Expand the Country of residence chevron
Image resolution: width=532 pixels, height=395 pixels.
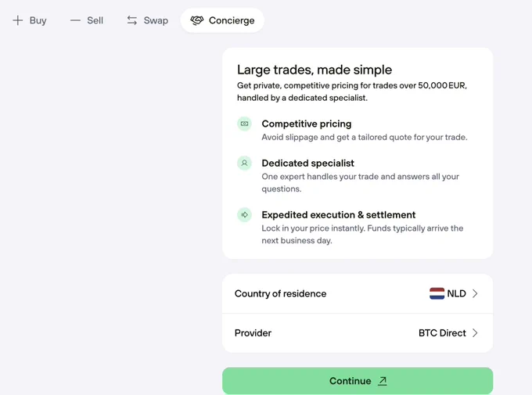click(475, 293)
